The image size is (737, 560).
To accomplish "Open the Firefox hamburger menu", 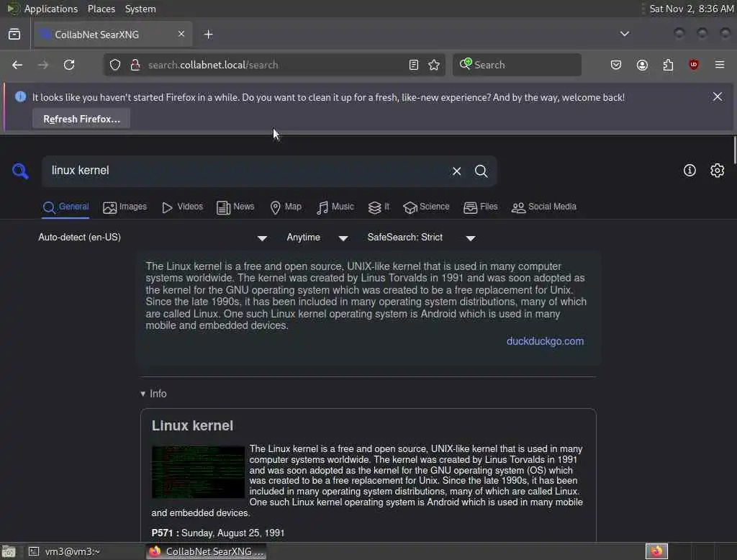I will [720, 65].
